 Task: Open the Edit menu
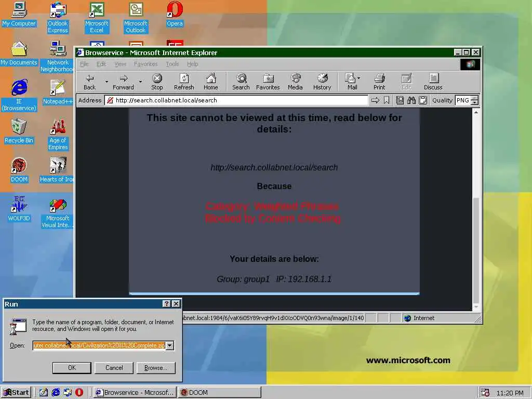coord(101,64)
